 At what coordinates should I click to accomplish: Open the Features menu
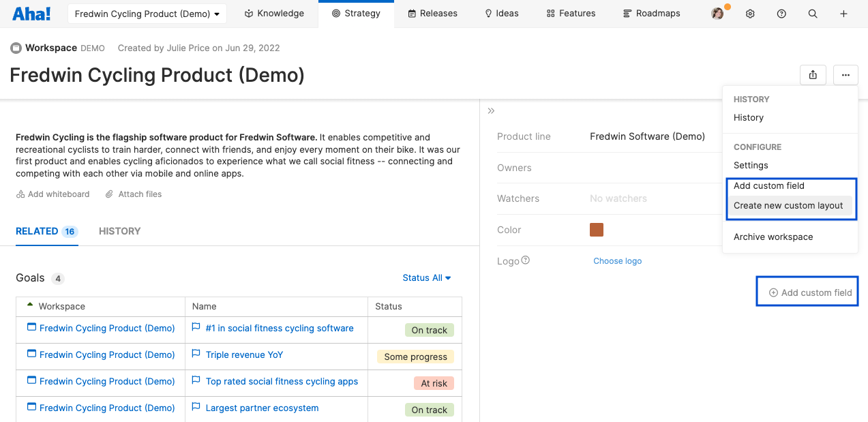[571, 14]
